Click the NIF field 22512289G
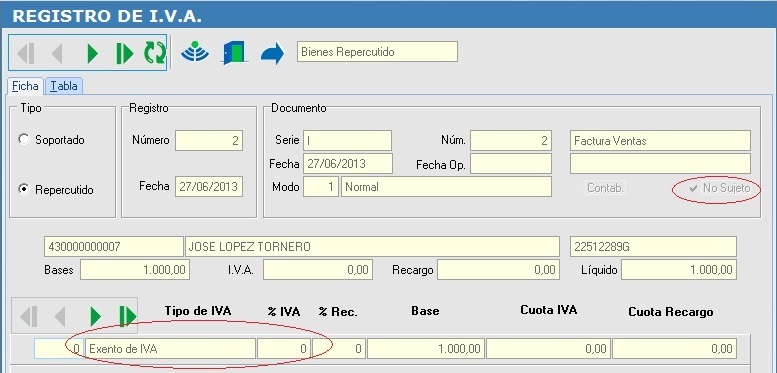777x373 pixels. [x=653, y=247]
